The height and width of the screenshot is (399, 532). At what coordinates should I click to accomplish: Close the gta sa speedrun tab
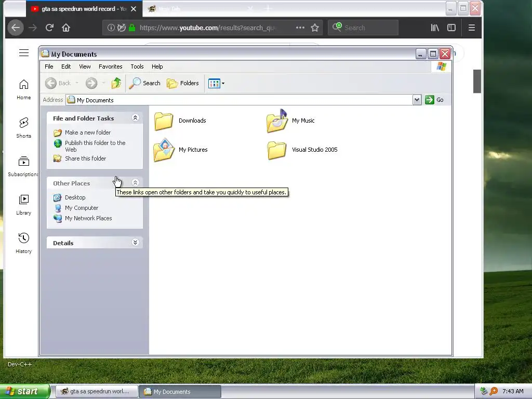click(x=134, y=9)
